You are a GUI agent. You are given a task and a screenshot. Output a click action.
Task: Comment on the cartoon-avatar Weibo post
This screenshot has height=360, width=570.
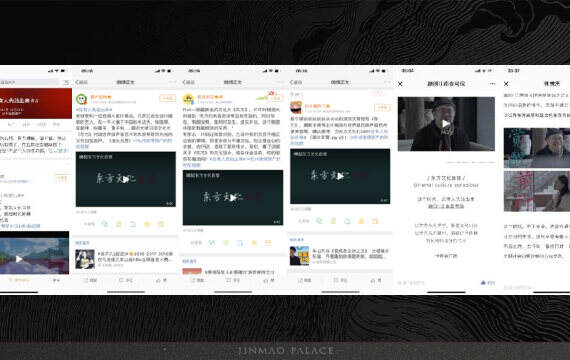(x=340, y=280)
